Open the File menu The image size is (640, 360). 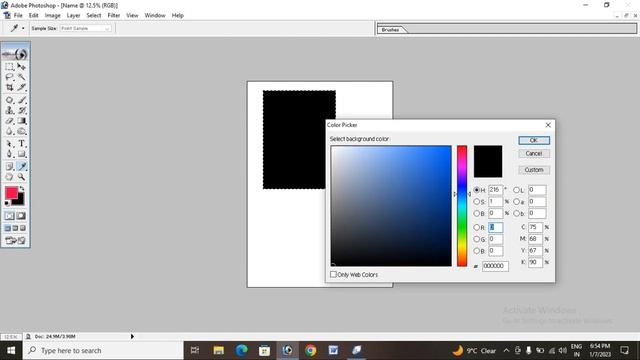click(18, 15)
